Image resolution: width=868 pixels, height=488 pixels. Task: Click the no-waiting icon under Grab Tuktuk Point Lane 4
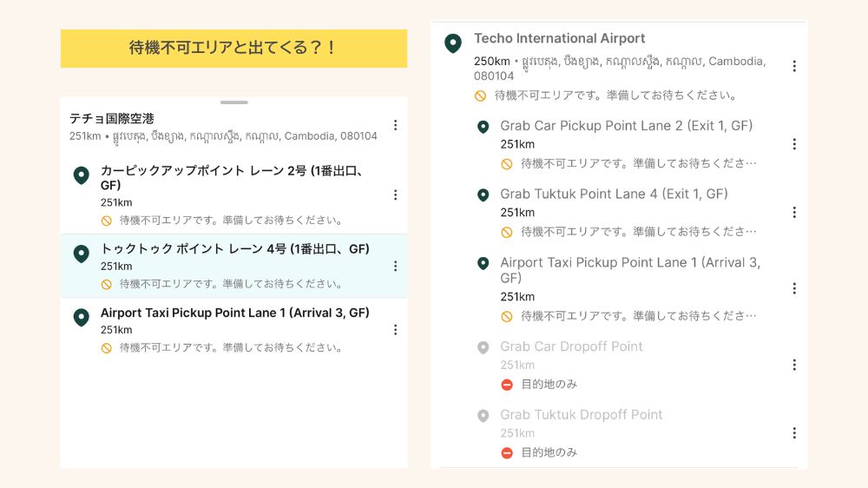click(507, 233)
